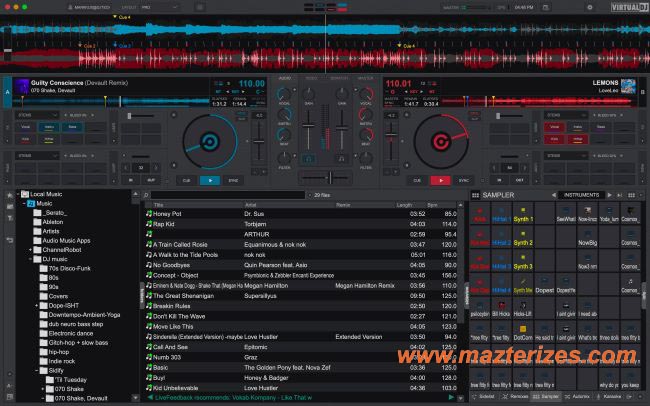The image size is (650, 406).
Task: Set loop OUT on right deck
Action: tap(519, 180)
